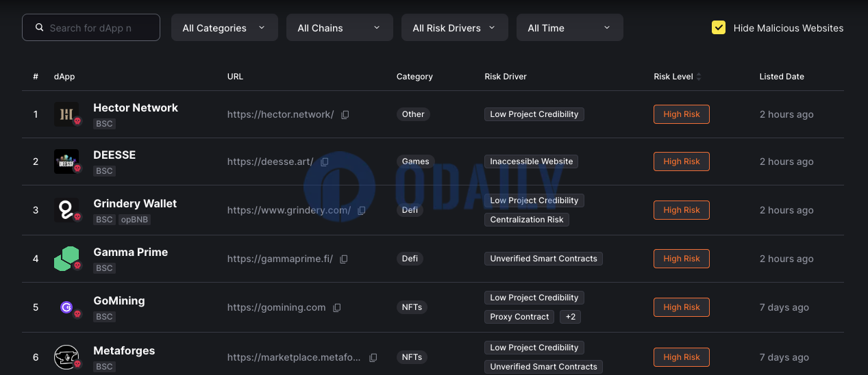Open the DEESSE logo
The image size is (868, 375).
pyautogui.click(x=66, y=161)
